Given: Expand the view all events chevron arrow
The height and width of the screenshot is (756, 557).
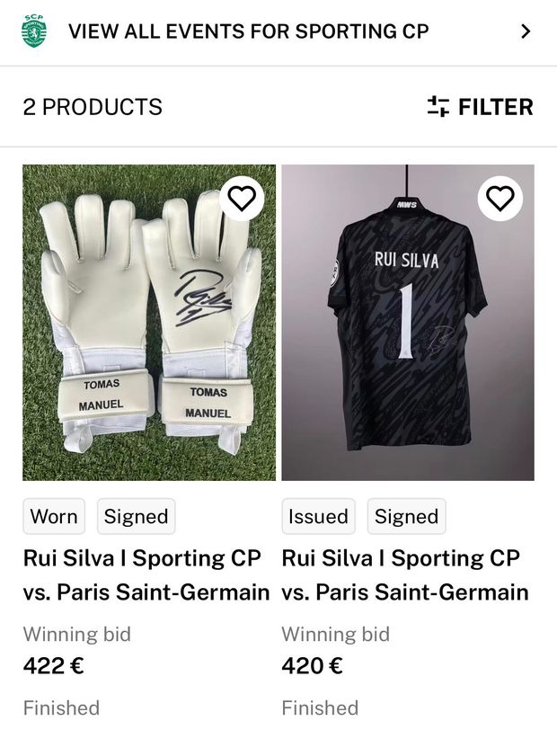Looking at the screenshot, I should (x=526, y=32).
